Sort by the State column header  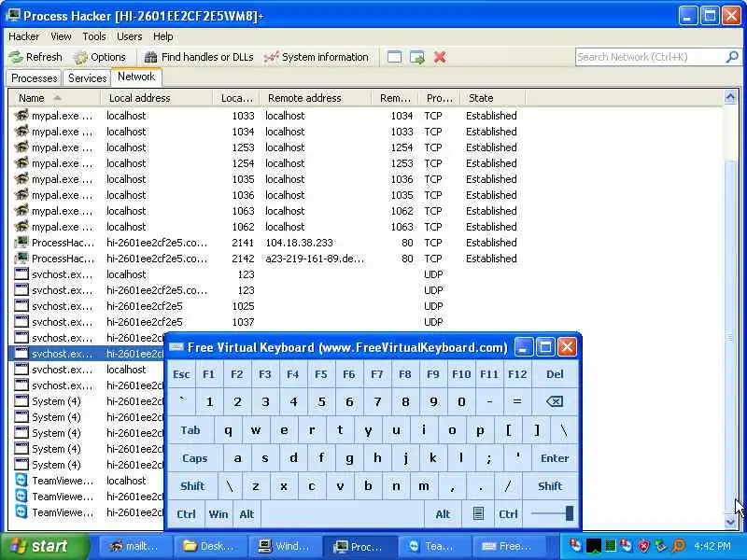(x=494, y=98)
